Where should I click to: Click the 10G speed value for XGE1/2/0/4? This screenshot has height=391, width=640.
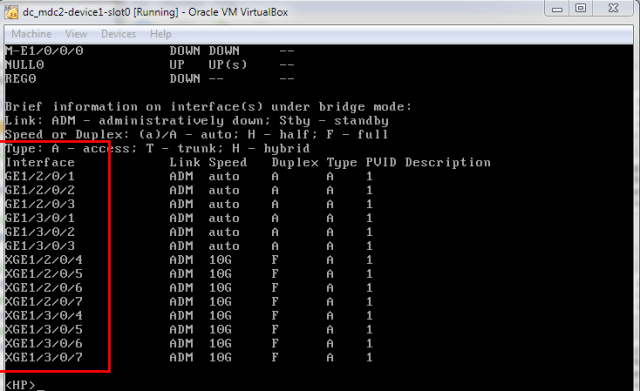[x=220, y=260]
